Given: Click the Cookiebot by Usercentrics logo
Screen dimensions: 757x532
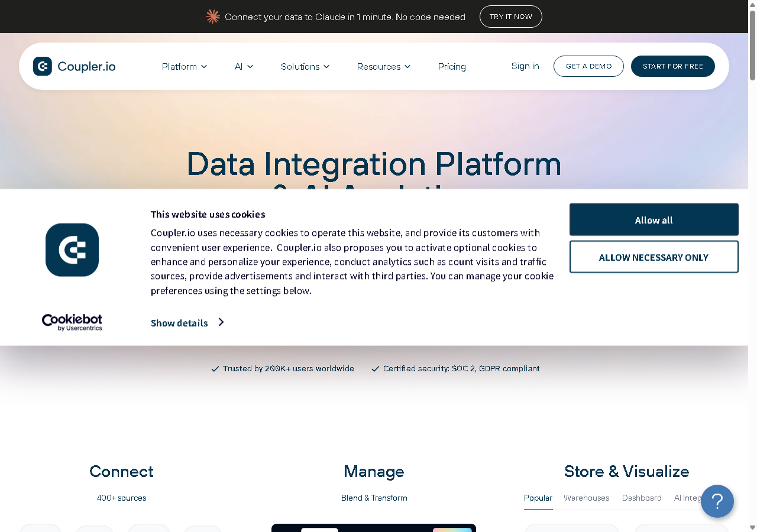Looking at the screenshot, I should 72,323.
